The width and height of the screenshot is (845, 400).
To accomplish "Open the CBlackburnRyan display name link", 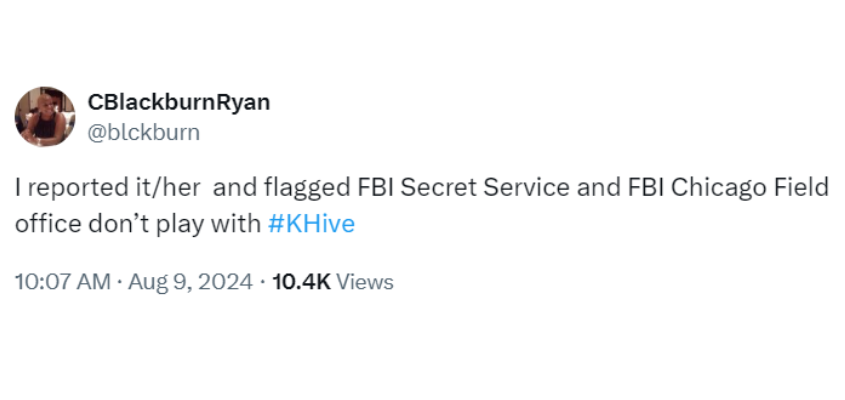I will [179, 102].
